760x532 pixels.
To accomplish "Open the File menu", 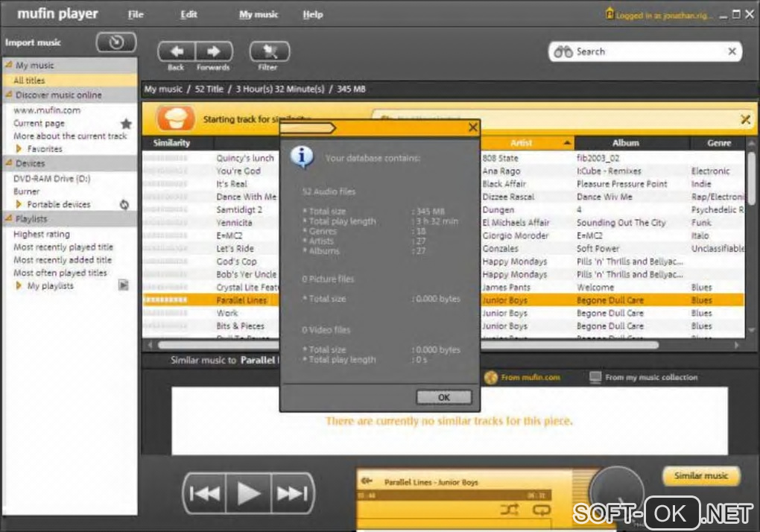I will coord(136,15).
